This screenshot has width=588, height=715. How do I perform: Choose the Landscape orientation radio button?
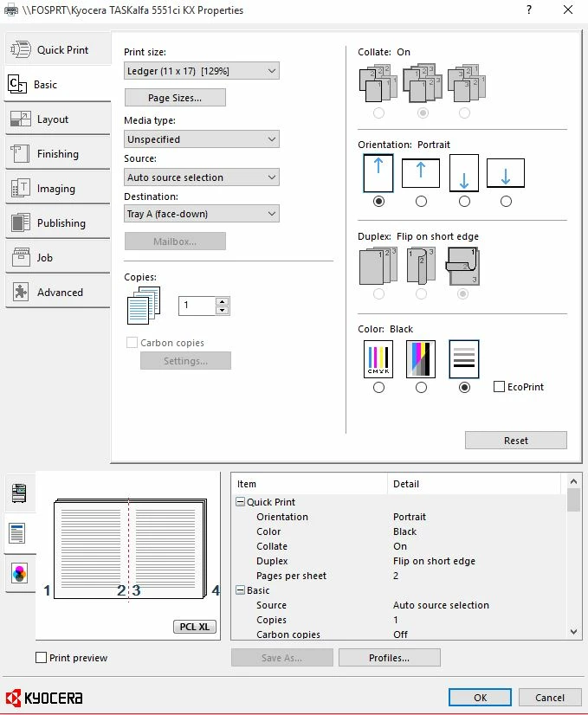[421, 201]
